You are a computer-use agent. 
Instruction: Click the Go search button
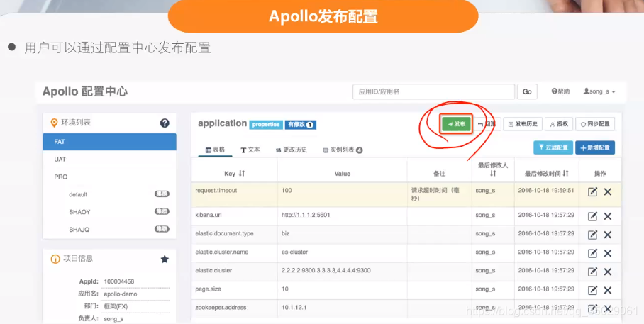click(x=527, y=91)
